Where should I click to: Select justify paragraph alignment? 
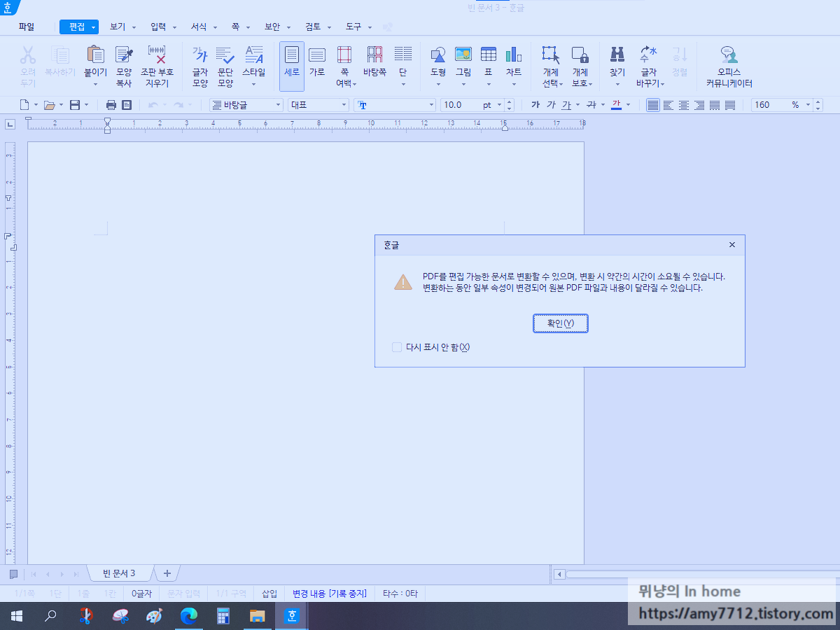pyautogui.click(x=652, y=105)
